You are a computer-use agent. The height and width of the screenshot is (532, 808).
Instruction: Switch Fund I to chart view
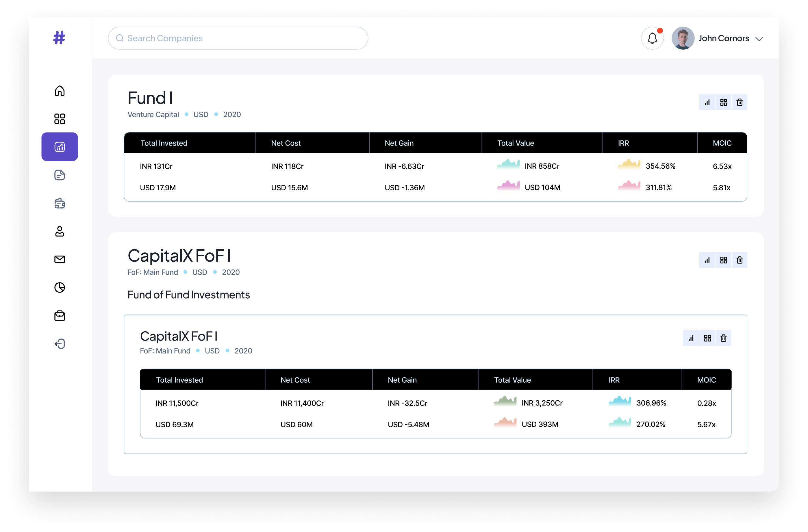[x=707, y=103]
